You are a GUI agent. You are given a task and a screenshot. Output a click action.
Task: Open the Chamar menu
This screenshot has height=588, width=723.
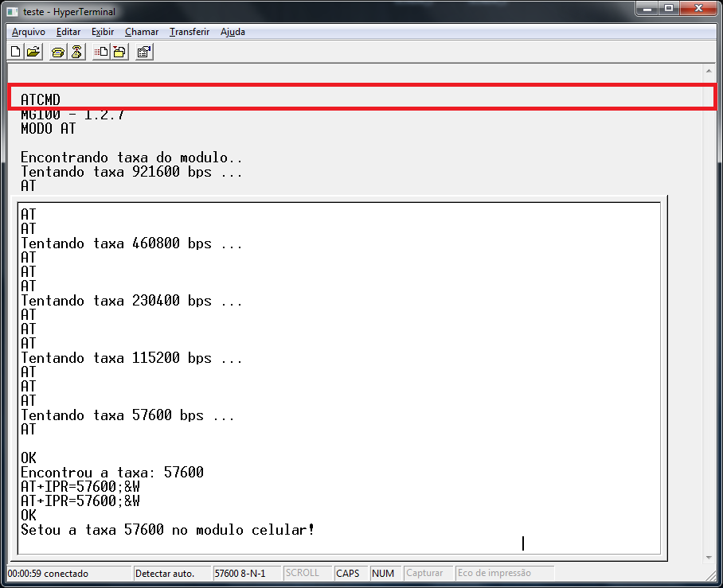(x=142, y=32)
